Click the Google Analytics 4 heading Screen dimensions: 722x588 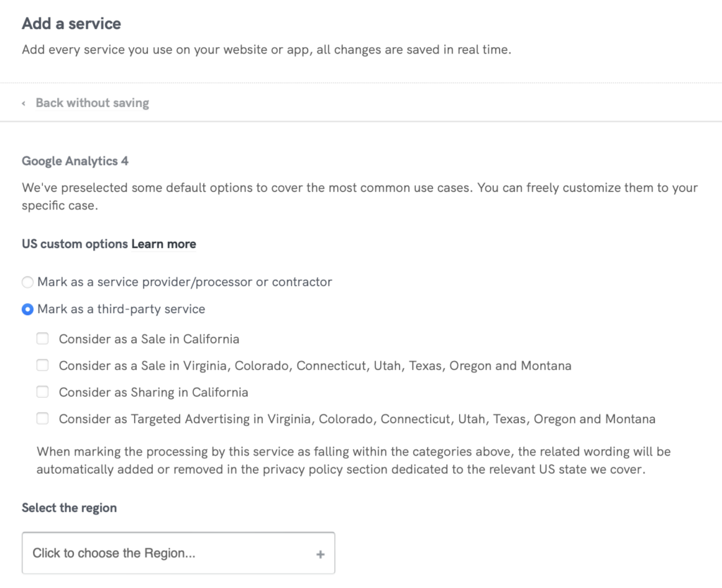coord(75,161)
